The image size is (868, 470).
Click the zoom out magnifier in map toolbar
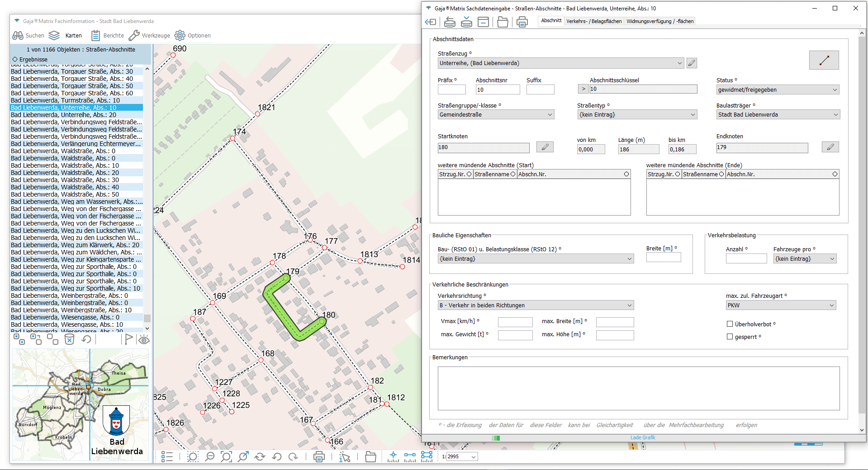209,457
